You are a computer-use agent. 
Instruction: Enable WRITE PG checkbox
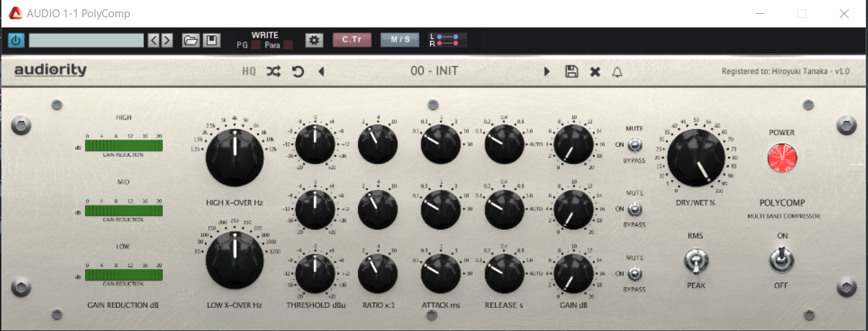[x=256, y=45]
